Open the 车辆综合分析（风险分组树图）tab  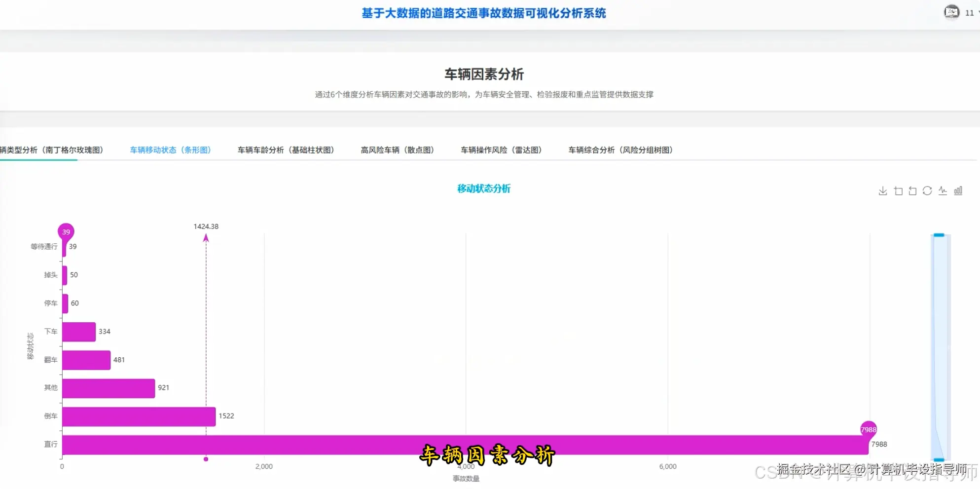point(620,150)
